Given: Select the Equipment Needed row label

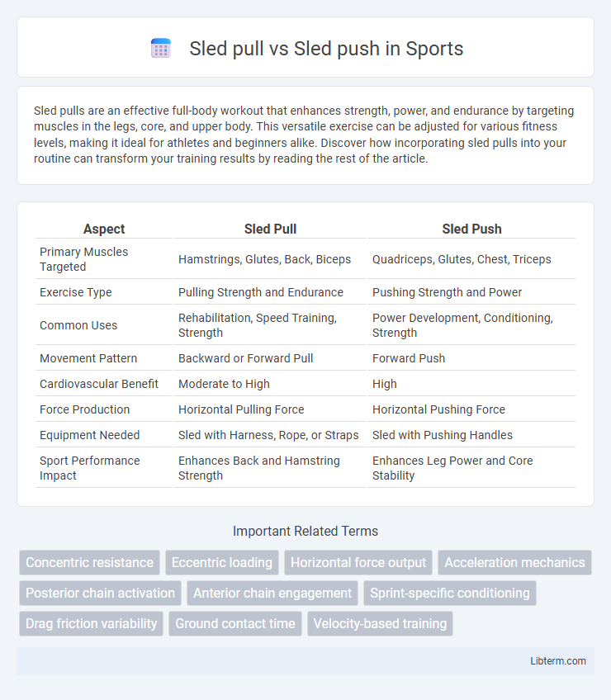Looking at the screenshot, I should pyautogui.click(x=90, y=435).
